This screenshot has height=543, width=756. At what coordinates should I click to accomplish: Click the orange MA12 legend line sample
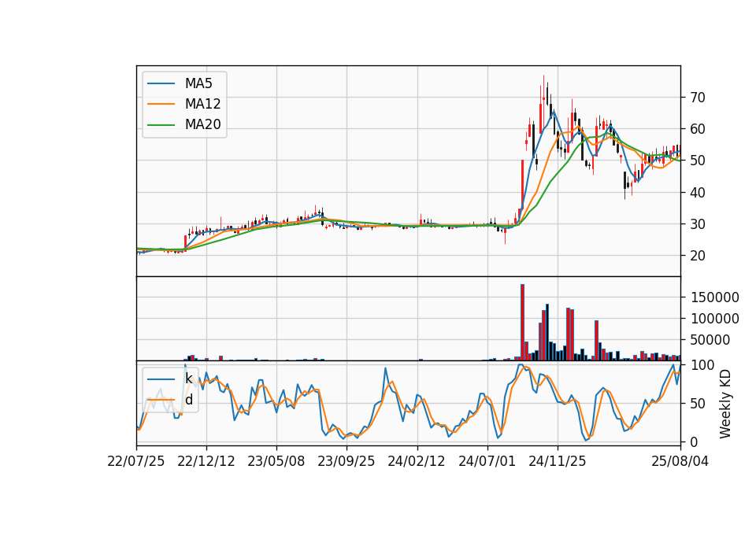pos(161,104)
